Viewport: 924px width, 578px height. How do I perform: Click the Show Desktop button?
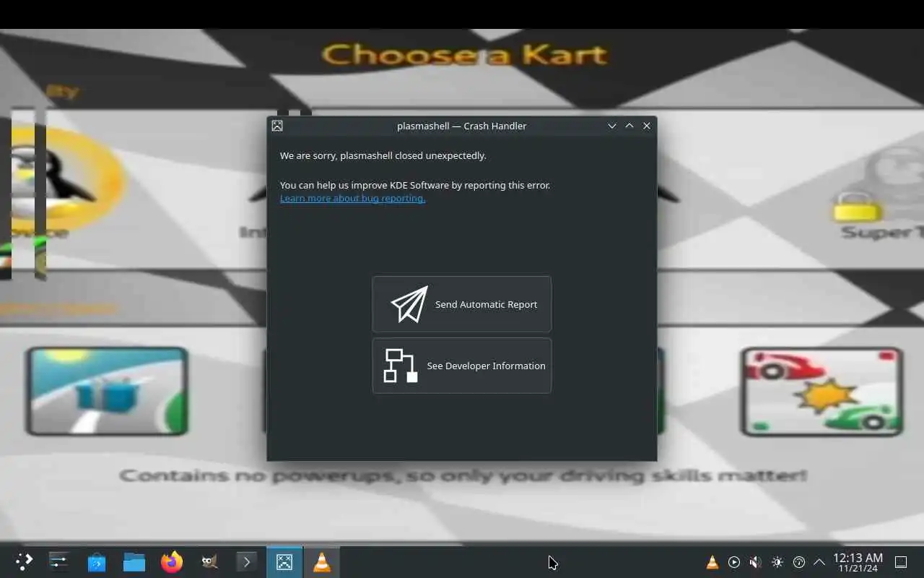901,562
